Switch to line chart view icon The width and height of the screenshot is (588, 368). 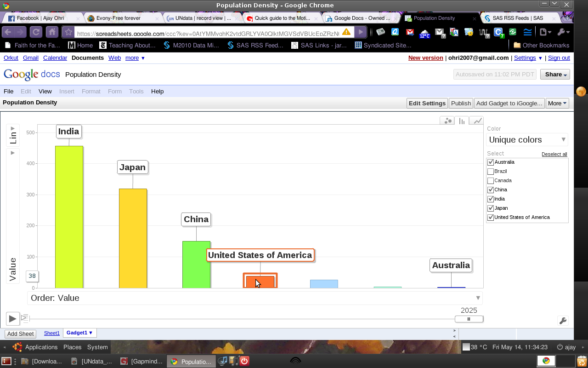[x=478, y=121]
